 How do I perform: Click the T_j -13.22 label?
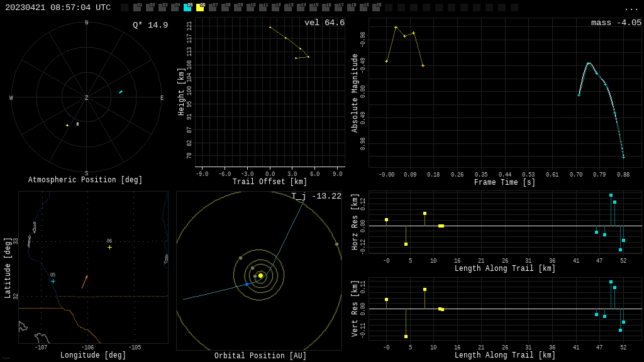316,197
